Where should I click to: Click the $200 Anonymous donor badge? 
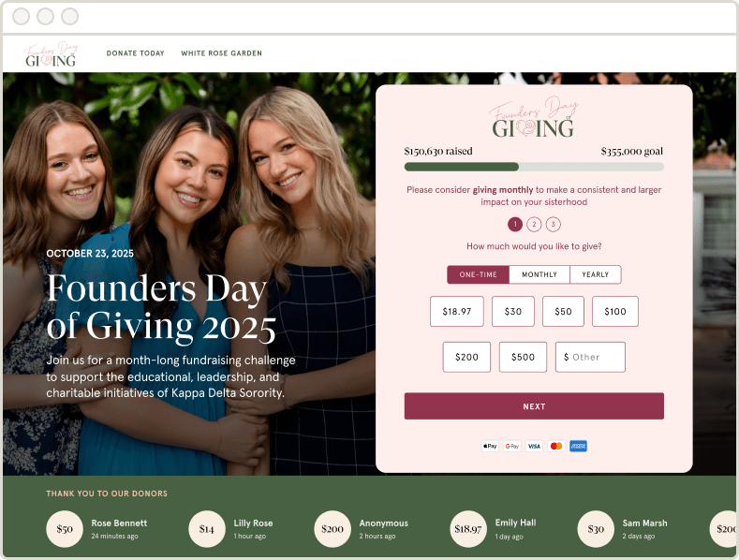[333, 529]
